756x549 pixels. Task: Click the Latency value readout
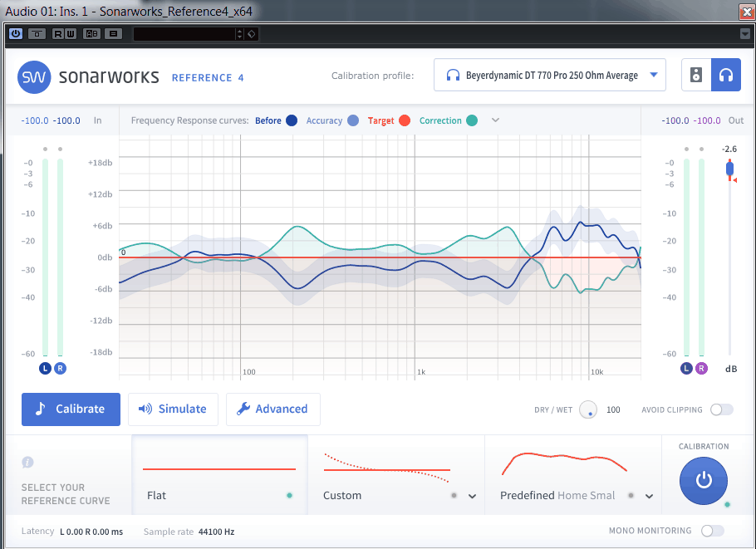pos(91,532)
